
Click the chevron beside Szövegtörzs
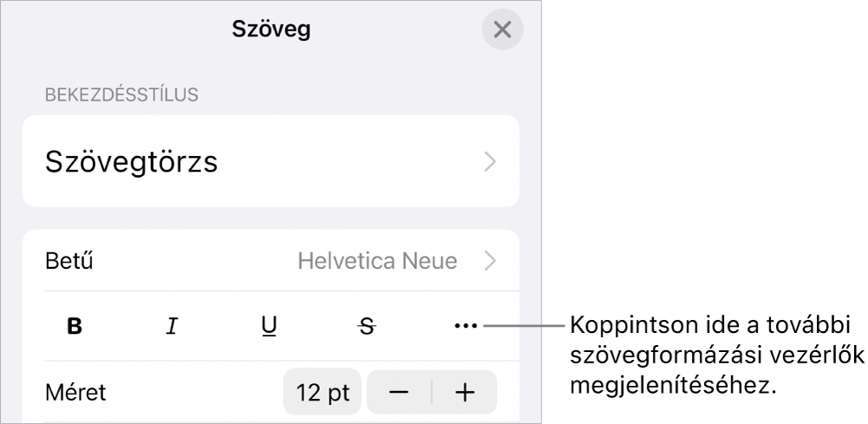pos(491,161)
